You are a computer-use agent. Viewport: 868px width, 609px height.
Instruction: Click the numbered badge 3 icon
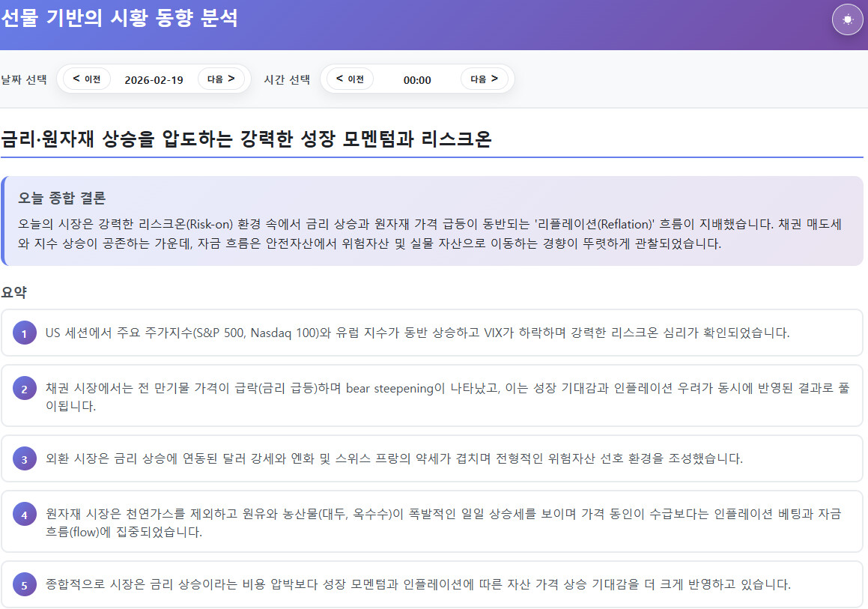click(25, 459)
